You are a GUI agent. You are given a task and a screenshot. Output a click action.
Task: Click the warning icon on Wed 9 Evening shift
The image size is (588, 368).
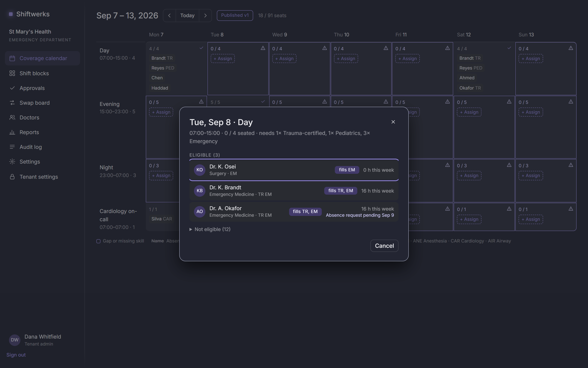324,102
